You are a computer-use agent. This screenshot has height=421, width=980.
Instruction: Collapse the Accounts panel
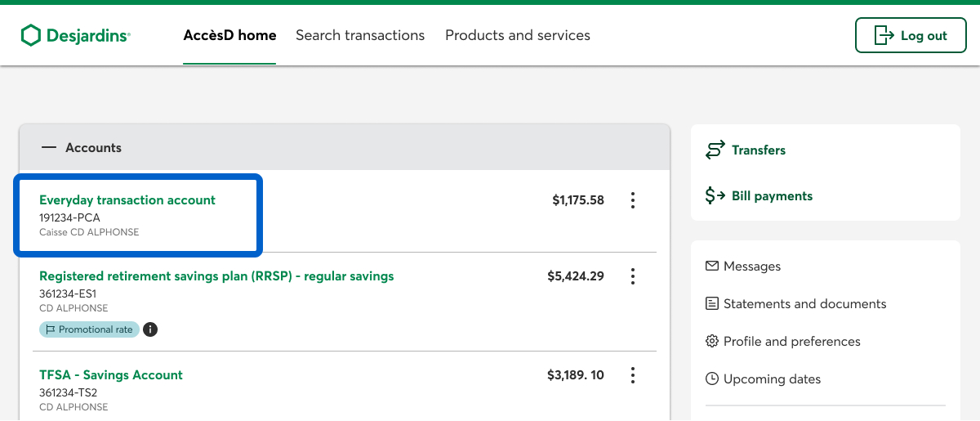coord(49,148)
